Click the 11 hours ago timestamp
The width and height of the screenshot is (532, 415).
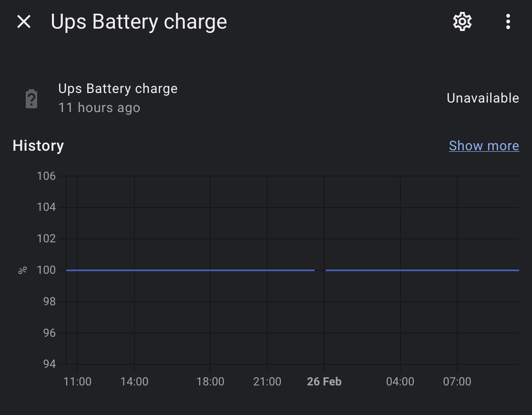point(99,108)
